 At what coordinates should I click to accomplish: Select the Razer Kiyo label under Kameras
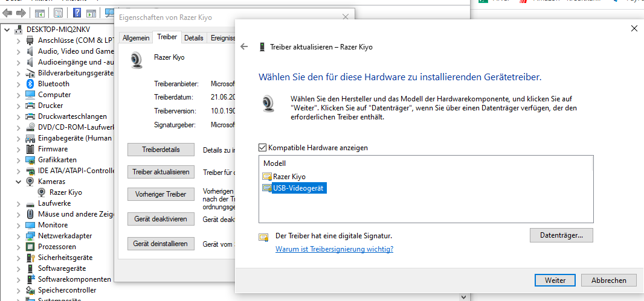click(66, 192)
